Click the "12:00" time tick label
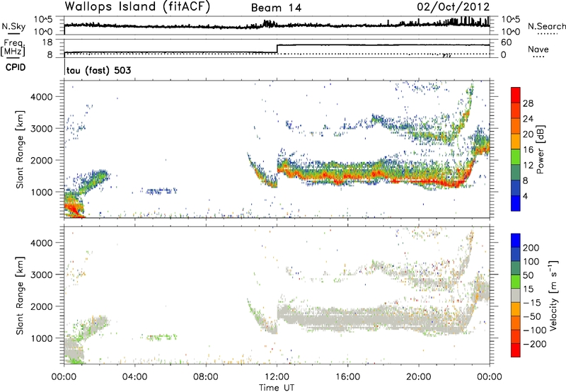This screenshot has width=566, height=392. [x=277, y=377]
